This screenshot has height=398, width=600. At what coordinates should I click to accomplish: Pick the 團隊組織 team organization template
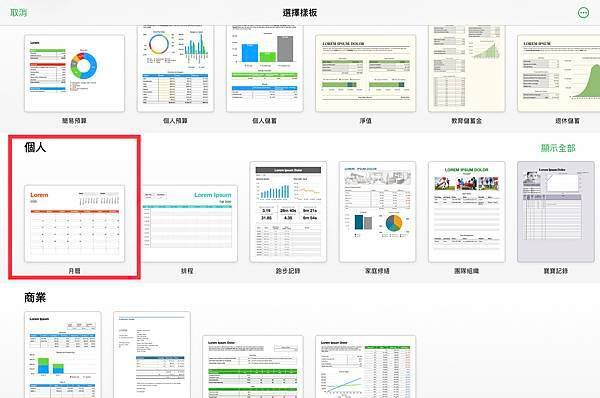(466, 212)
